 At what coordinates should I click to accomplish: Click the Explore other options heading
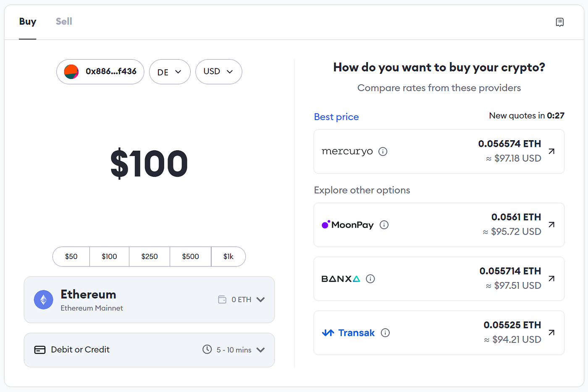[362, 191]
